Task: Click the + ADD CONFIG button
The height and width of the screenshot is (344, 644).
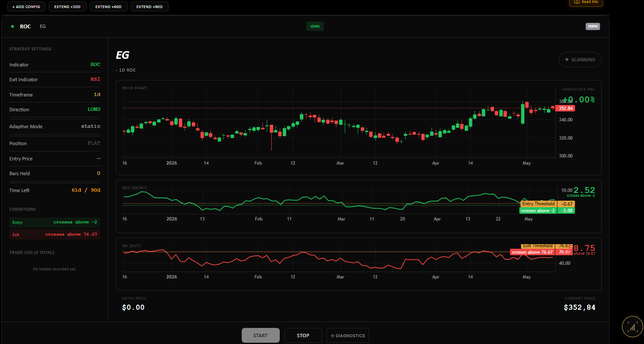Action: (x=26, y=6)
